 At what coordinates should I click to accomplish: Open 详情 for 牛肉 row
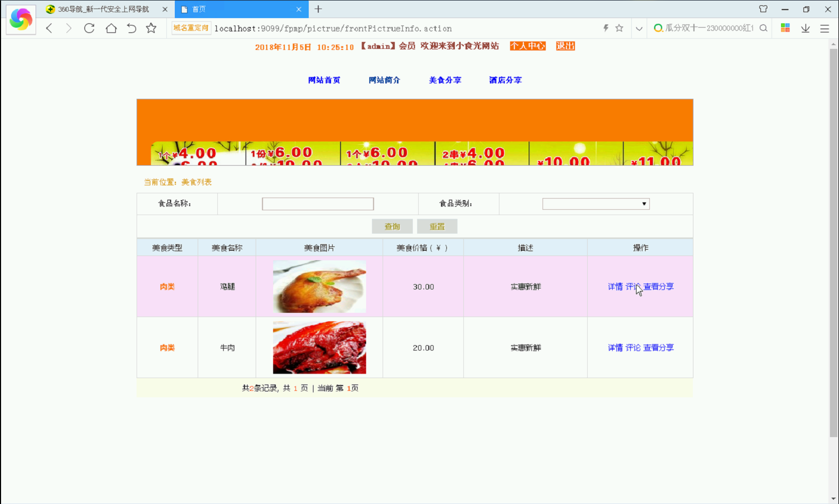pyautogui.click(x=615, y=348)
